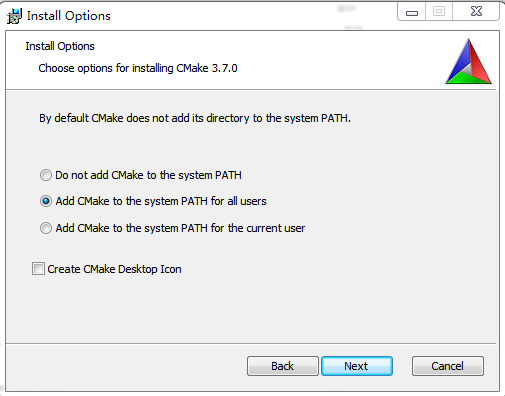Click the CMake triangle logo

pos(468,61)
